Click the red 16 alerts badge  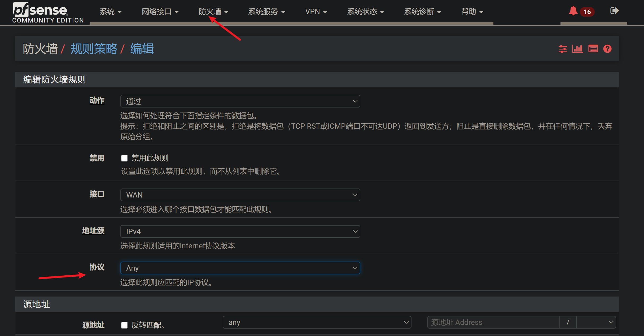tap(587, 12)
